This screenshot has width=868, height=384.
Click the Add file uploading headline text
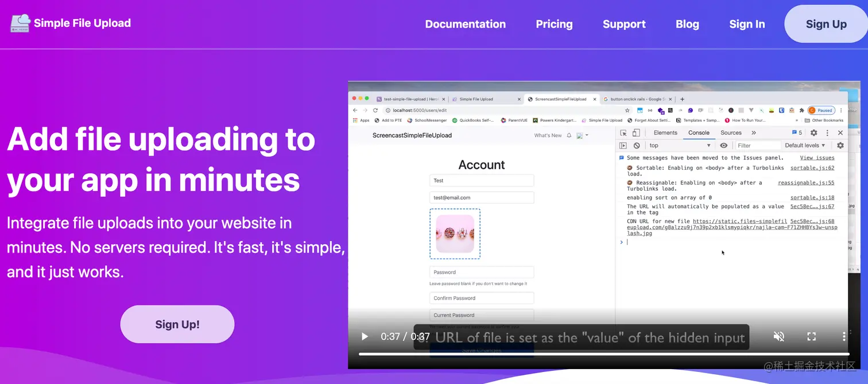(161, 158)
